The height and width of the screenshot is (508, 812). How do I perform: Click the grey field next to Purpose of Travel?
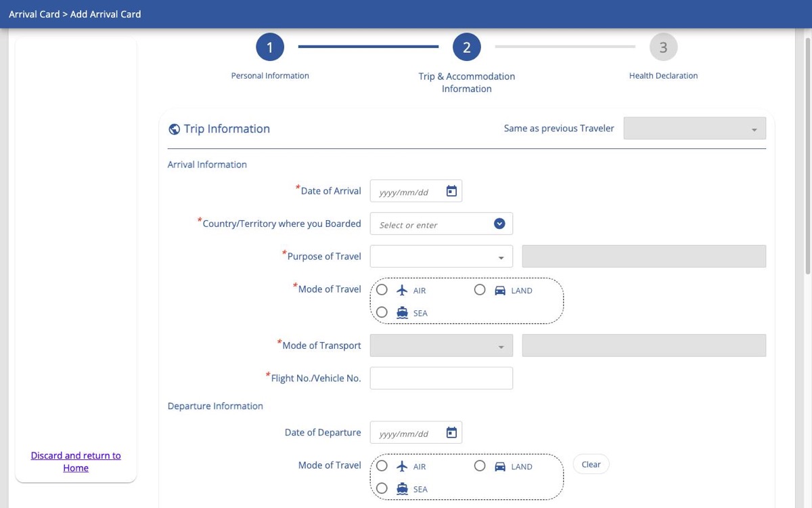644,257
